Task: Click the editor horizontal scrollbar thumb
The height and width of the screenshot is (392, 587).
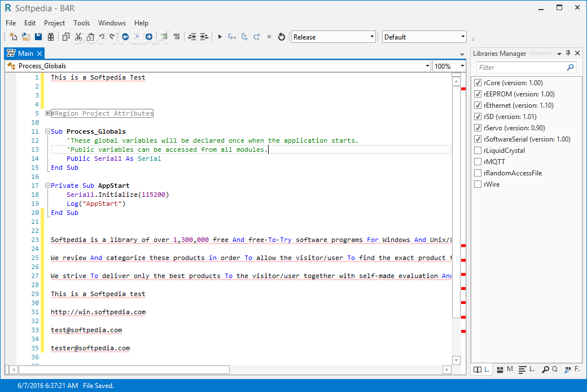Action: (124, 369)
